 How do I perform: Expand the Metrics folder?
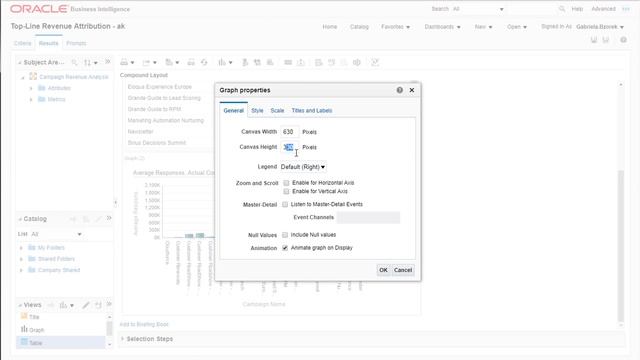point(31,100)
